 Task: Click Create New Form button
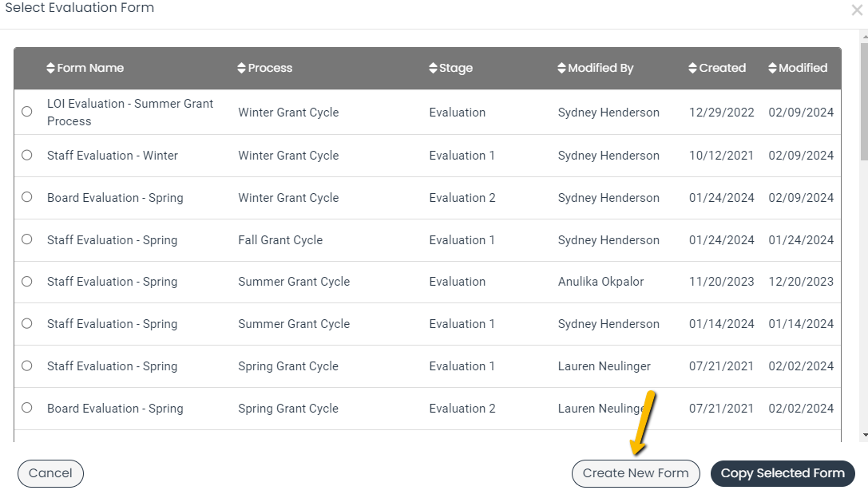click(x=636, y=473)
